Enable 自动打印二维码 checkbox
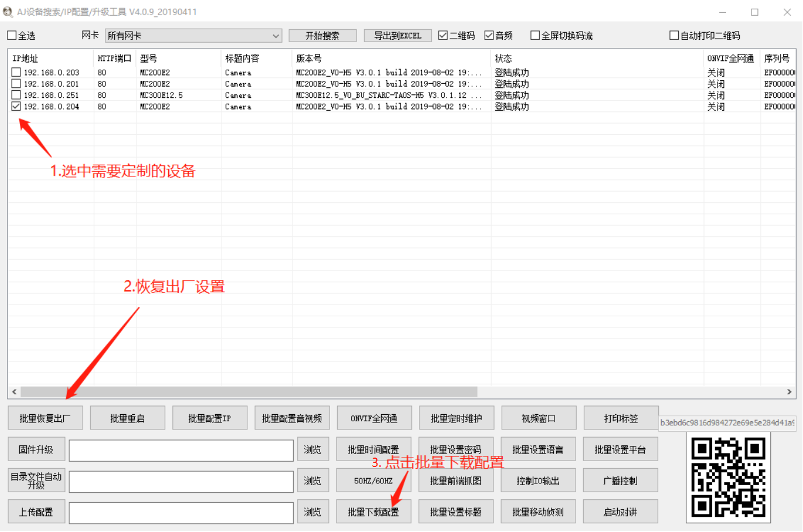The image size is (803, 532). pyautogui.click(x=674, y=36)
